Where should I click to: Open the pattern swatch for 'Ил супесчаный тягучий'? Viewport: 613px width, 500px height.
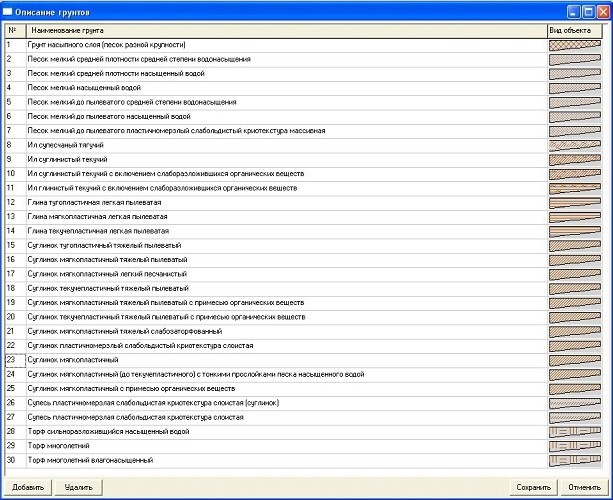(572, 145)
